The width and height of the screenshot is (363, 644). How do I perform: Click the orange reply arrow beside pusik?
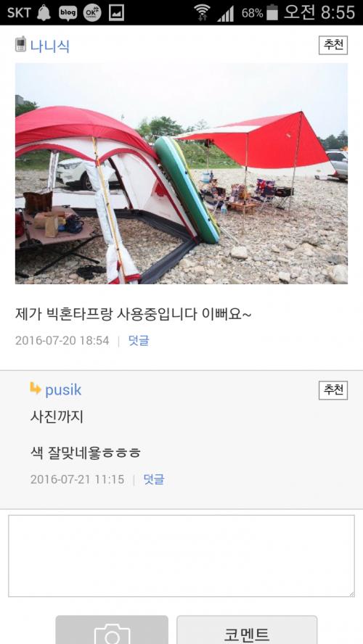click(36, 388)
